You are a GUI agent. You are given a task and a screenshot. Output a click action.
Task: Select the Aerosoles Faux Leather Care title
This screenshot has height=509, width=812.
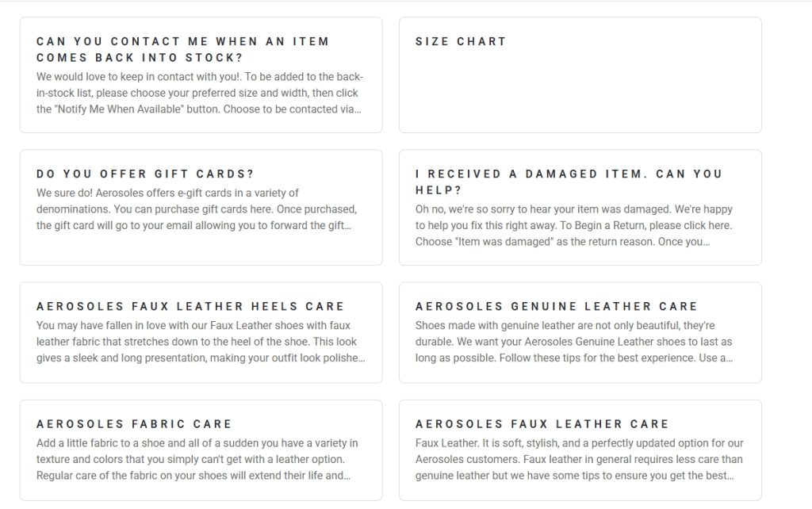tap(542, 424)
